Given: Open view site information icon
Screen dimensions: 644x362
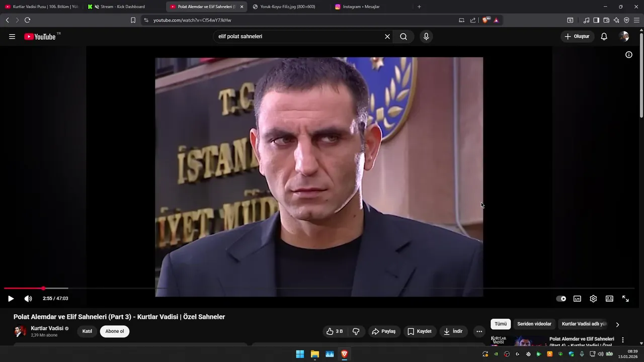Looking at the screenshot, I should tap(146, 20).
